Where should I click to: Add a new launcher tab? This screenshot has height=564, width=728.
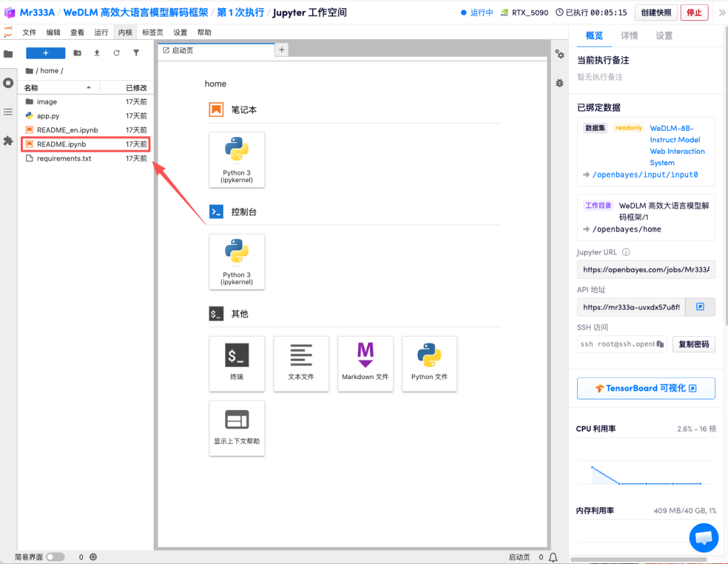[x=281, y=50]
